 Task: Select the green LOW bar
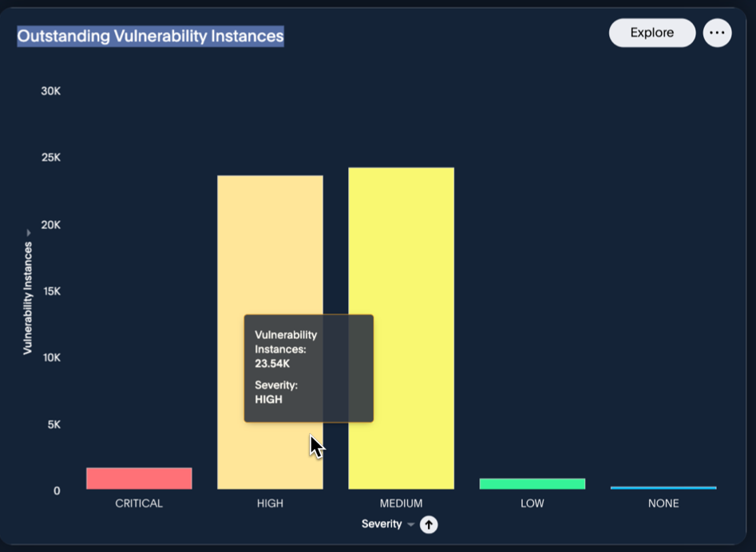coord(532,483)
